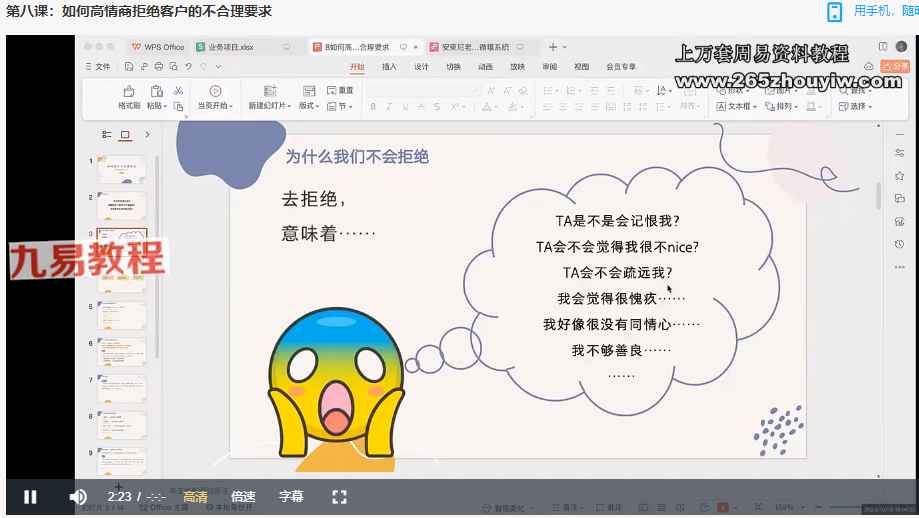Switch to the 插入 ribbon tab
Screen dimensions: 919x518
click(389, 67)
